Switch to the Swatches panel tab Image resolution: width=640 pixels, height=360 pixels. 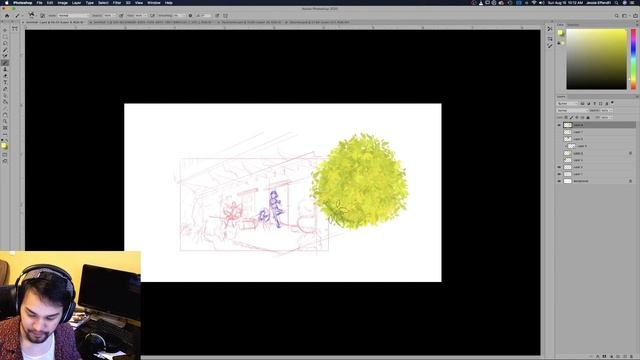(573, 25)
